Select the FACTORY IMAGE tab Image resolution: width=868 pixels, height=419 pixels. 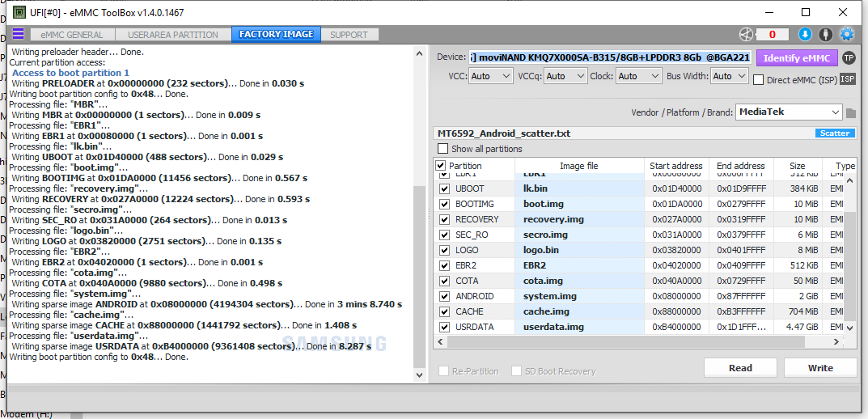click(276, 34)
